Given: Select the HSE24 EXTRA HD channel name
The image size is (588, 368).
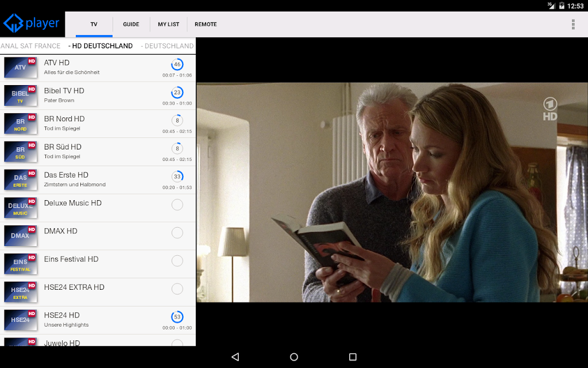Looking at the screenshot, I should [x=74, y=287].
